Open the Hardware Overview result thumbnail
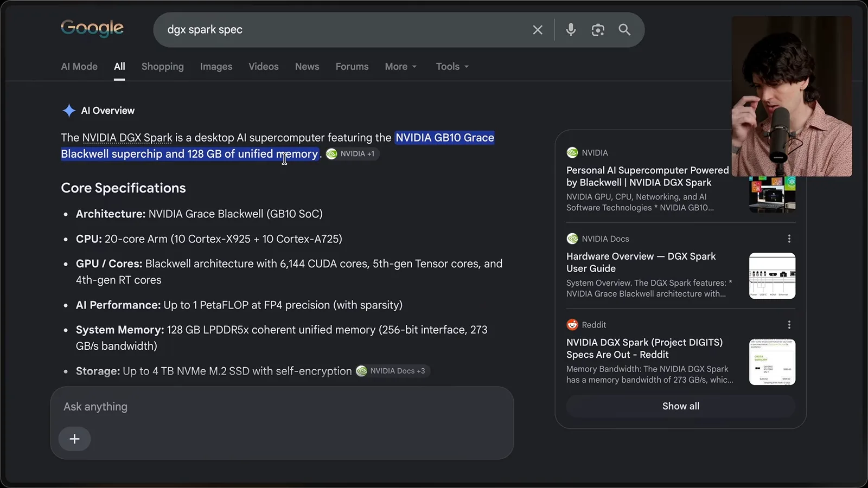 [772, 276]
